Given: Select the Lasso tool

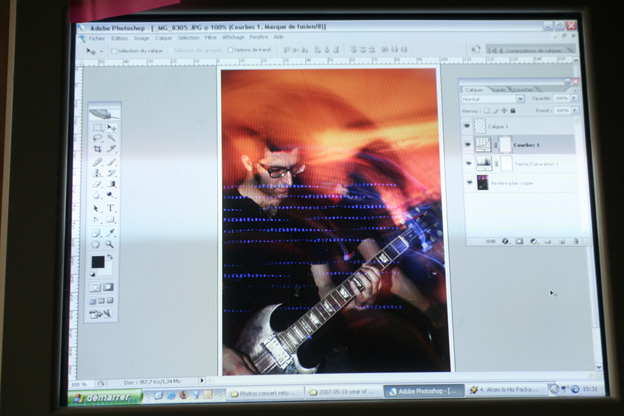Looking at the screenshot, I should point(98,138).
